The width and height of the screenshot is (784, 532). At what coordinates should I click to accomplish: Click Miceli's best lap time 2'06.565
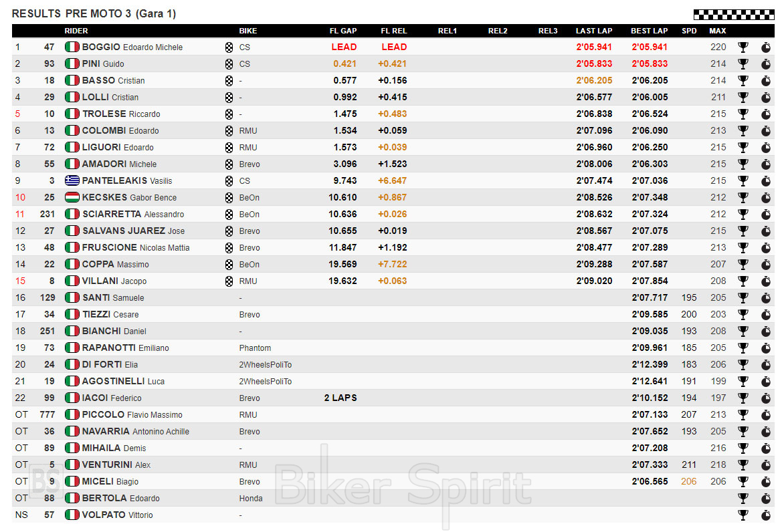point(649,481)
